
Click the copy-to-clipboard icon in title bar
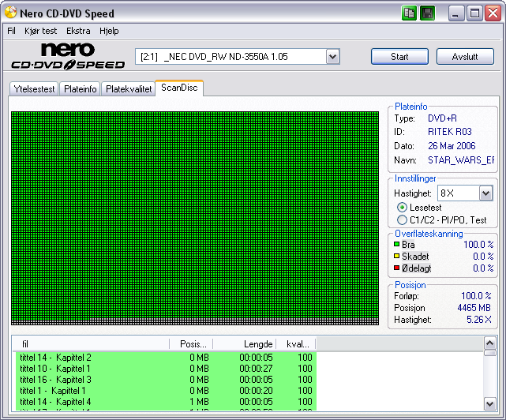(409, 13)
